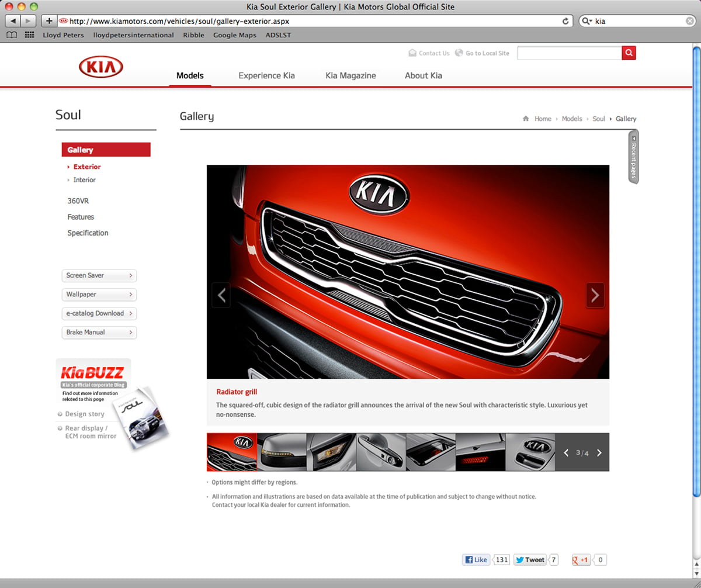The image size is (701, 588).
Task: Click the Home breadcrumb icon
Action: tap(526, 119)
